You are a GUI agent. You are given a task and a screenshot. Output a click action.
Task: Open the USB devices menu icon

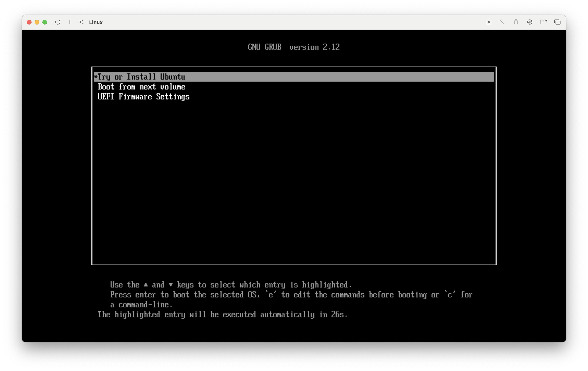[x=516, y=22]
